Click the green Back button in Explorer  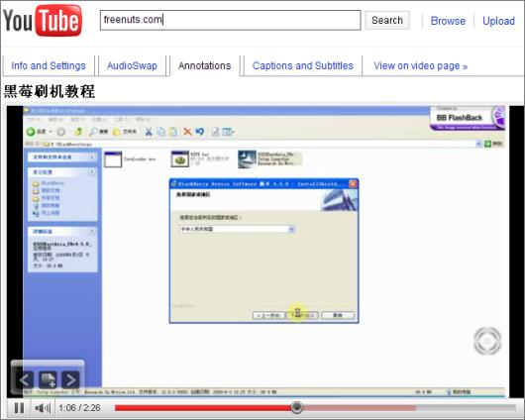(31, 132)
